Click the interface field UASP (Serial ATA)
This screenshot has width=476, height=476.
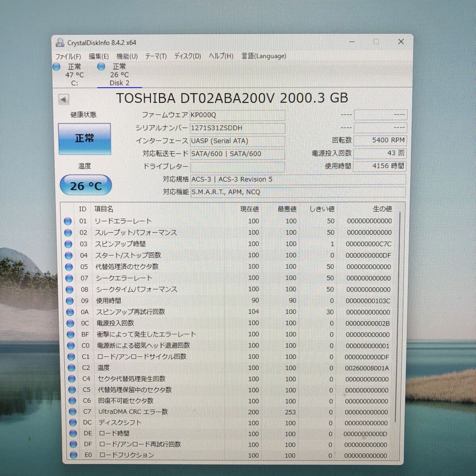[237, 141]
